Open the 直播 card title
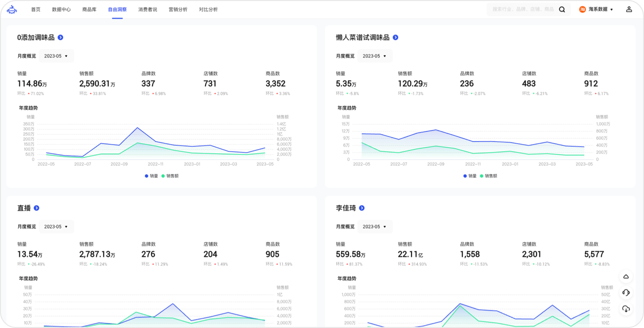 tap(24, 208)
